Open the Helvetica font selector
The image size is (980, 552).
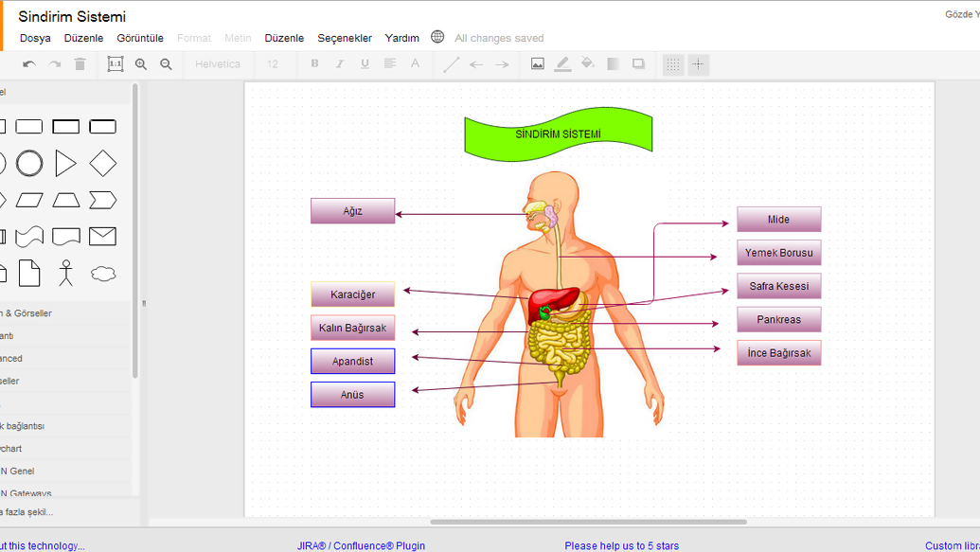coord(218,63)
